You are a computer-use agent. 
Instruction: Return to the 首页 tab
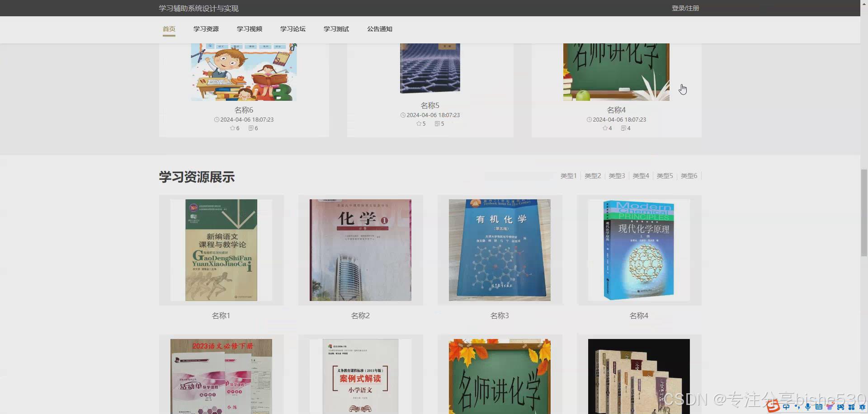169,28
